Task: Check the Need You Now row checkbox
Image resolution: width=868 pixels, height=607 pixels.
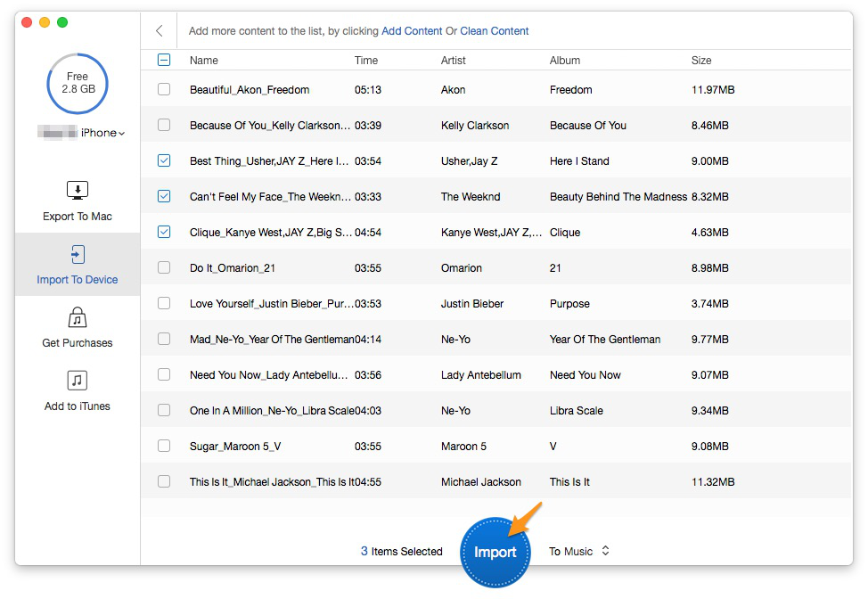Action: coord(164,374)
